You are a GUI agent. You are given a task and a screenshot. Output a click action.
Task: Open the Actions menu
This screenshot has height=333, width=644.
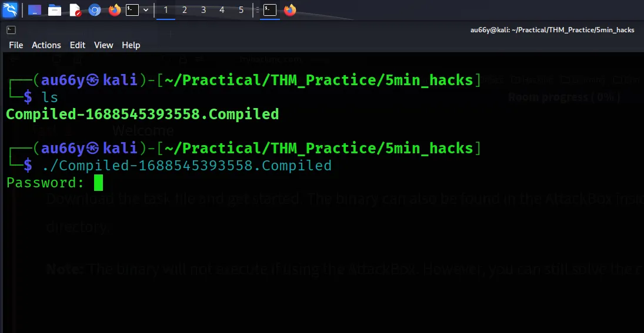46,45
